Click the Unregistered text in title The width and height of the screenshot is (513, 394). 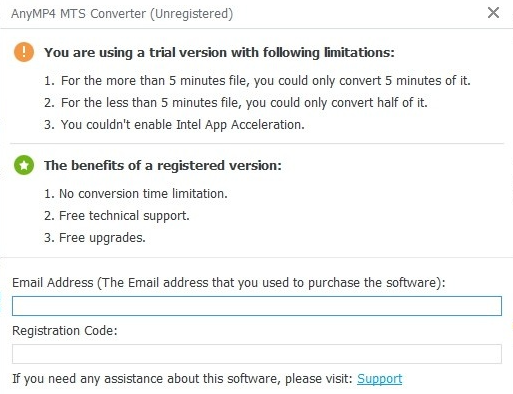(x=192, y=14)
